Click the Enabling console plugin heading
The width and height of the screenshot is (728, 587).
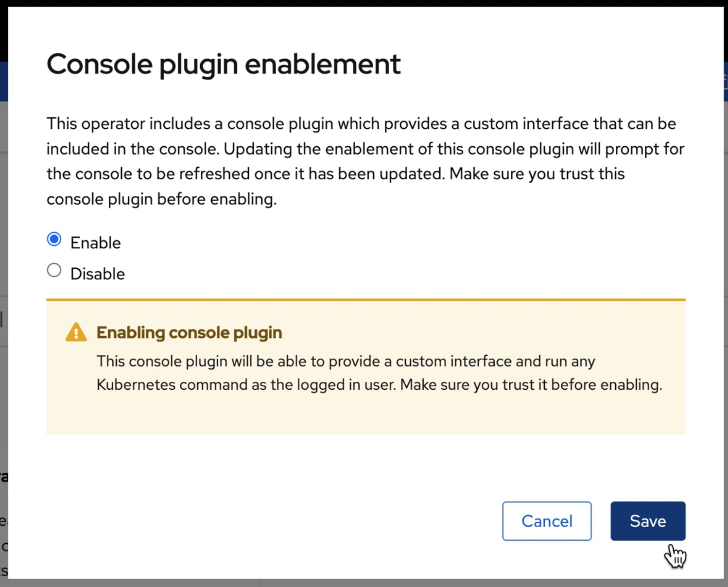coord(189,332)
